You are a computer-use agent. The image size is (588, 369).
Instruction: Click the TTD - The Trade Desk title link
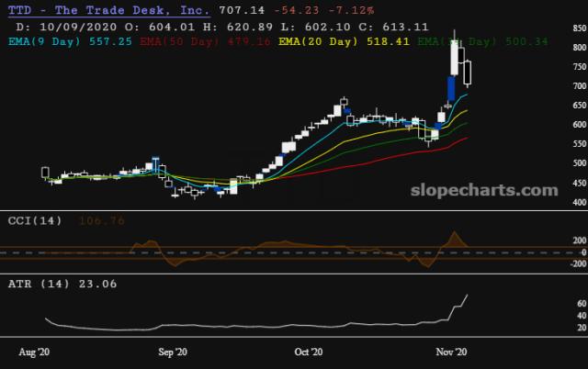click(108, 10)
